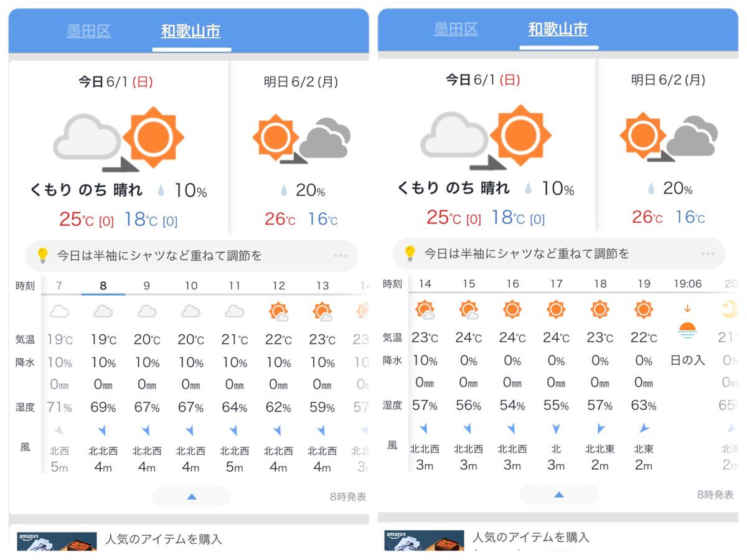Open 人気のアイテムを購入 ad link on left

click(164, 539)
